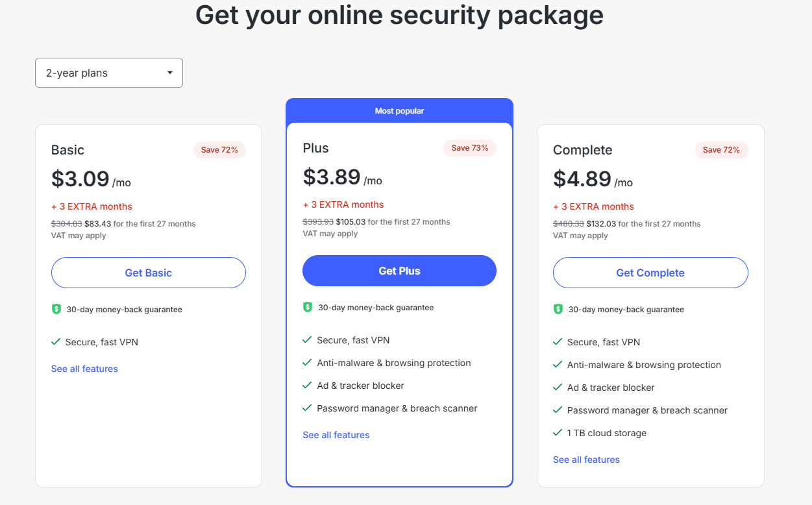Click the dropdown arrow in plan duration selector
Viewport: 812px width, 505px height.
coord(170,73)
